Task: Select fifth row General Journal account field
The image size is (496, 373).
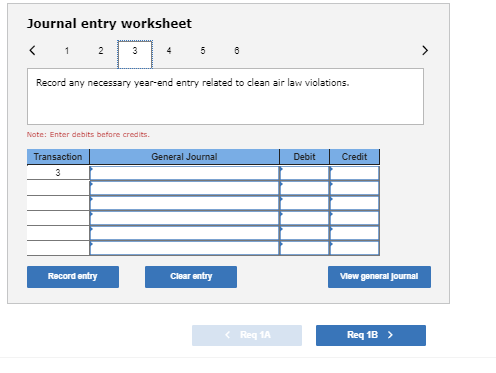Action: [x=184, y=233]
